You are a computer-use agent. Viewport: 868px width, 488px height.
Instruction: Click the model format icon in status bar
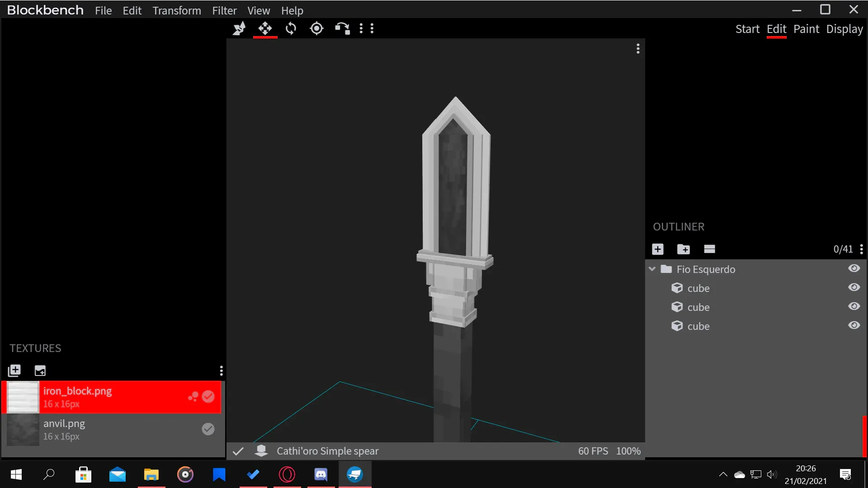[261, 450]
